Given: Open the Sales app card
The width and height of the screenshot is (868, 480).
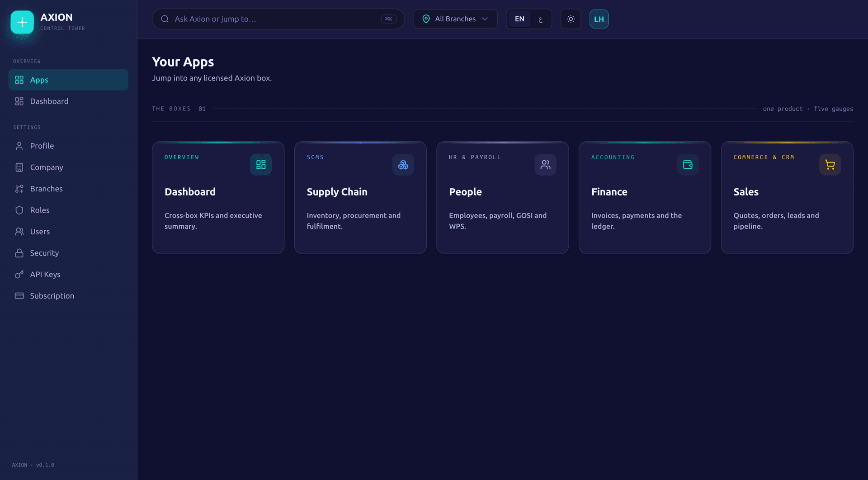Looking at the screenshot, I should (x=787, y=198).
